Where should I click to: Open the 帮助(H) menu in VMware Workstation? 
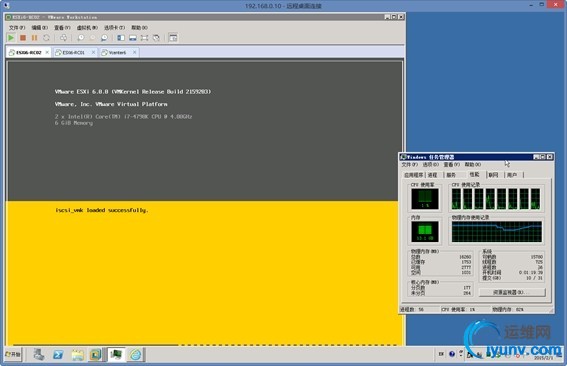click(x=139, y=27)
